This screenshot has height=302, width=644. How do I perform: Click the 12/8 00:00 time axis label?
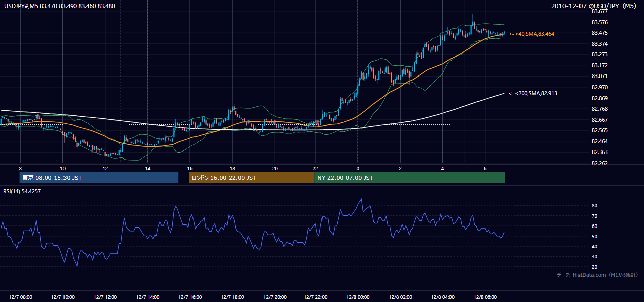pos(358,297)
